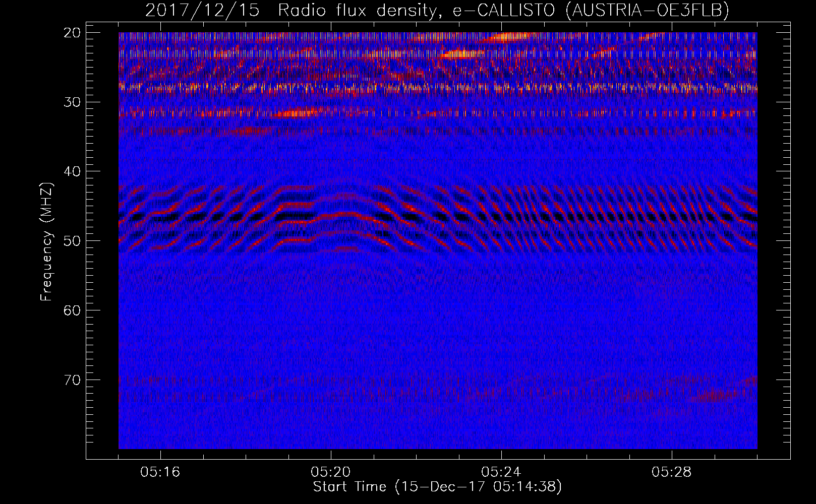
Task: Click the 60 frequency tick label
Action: coord(73,310)
